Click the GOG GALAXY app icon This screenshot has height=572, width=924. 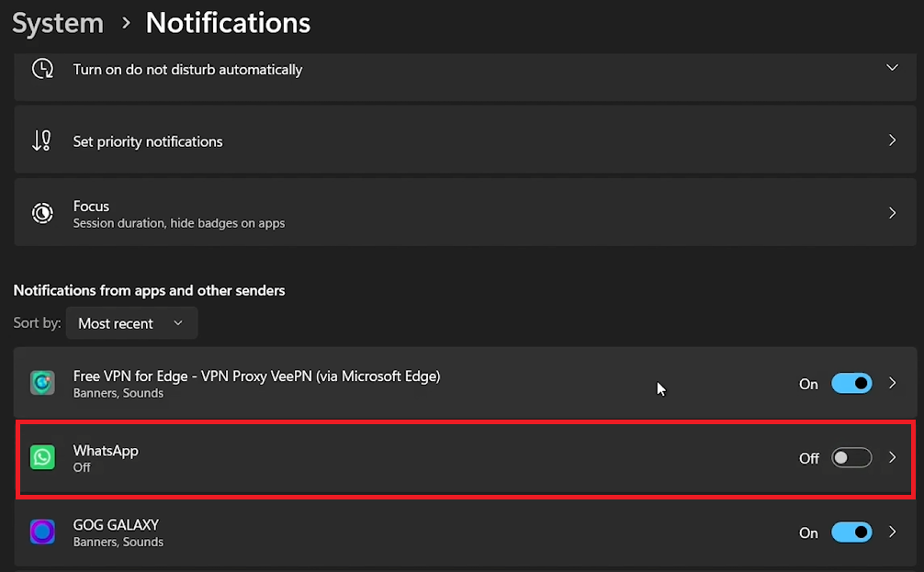pyautogui.click(x=42, y=532)
